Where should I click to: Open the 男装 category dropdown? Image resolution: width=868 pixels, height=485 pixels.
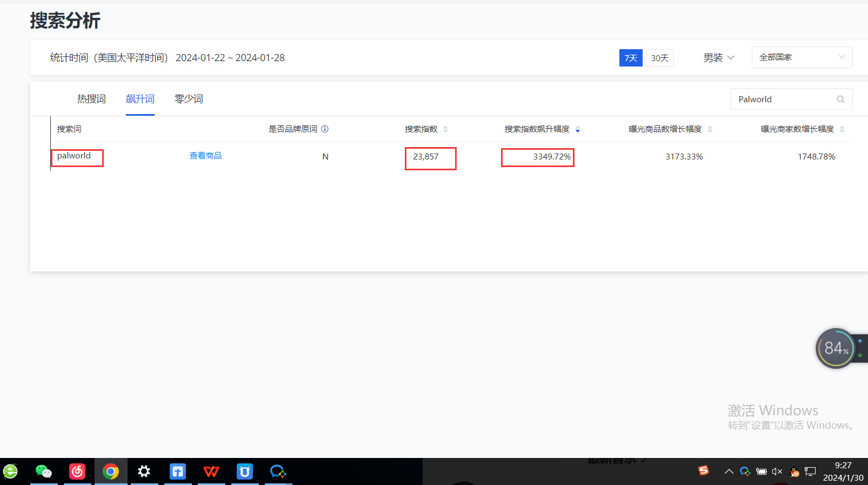point(718,58)
